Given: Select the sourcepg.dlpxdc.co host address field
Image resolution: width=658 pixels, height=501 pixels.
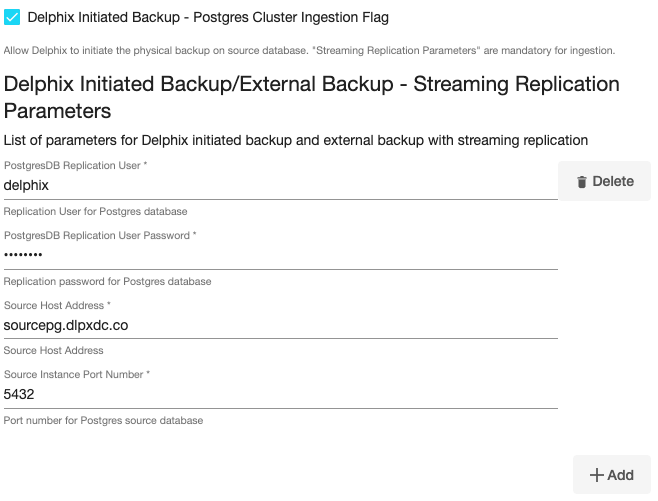Looking at the screenshot, I should pos(280,325).
